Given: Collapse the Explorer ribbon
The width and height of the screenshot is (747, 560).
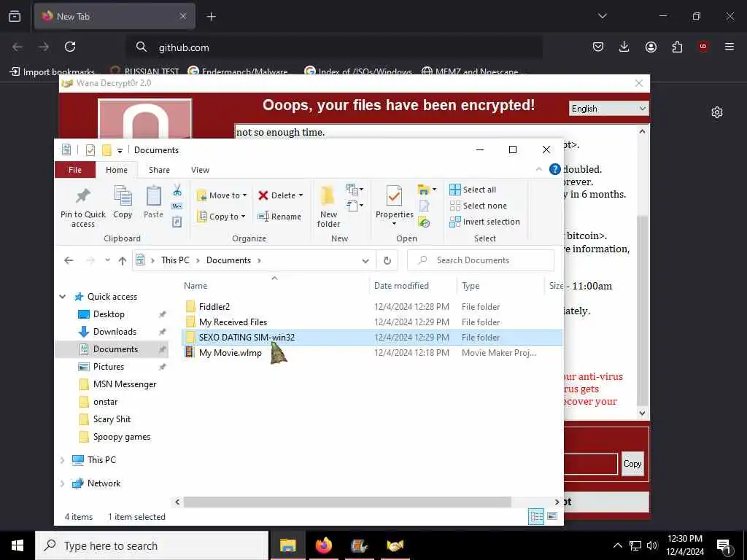Looking at the screenshot, I should tap(539, 169).
